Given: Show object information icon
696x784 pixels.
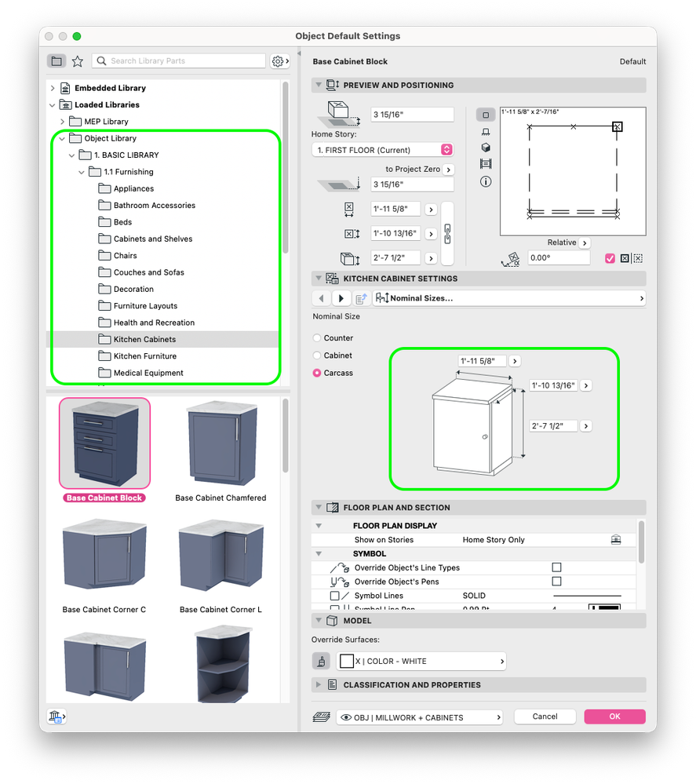Looking at the screenshot, I should [x=486, y=181].
